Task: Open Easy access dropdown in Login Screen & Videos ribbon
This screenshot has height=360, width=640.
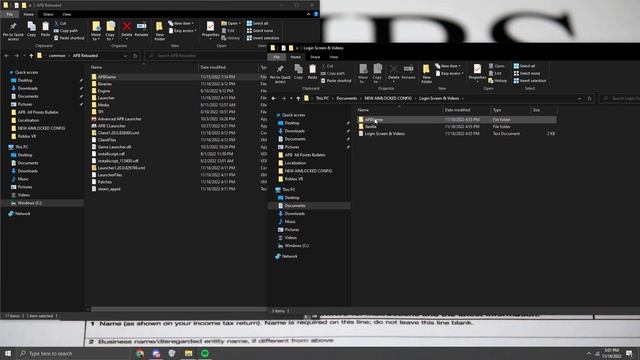Action: [x=449, y=73]
